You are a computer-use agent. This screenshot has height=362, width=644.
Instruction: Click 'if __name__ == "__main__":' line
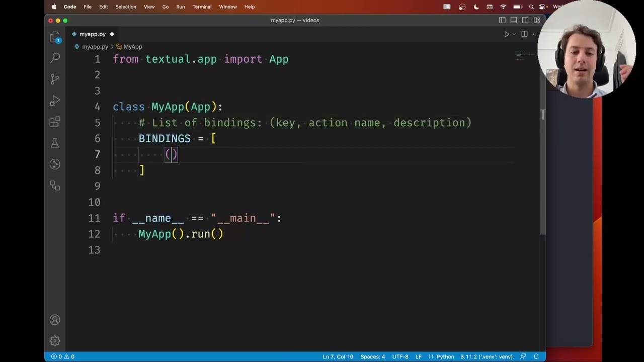point(197,218)
